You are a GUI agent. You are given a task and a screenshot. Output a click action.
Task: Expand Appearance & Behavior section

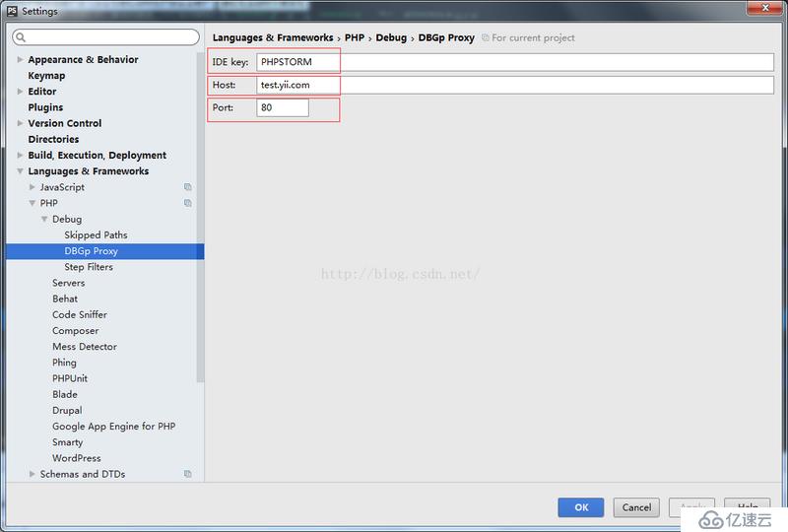coord(20,59)
